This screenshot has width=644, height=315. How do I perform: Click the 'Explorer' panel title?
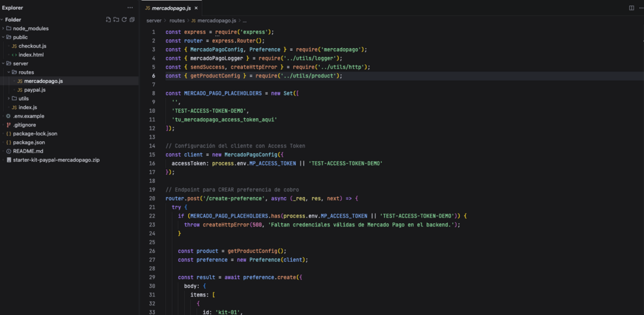(x=13, y=8)
